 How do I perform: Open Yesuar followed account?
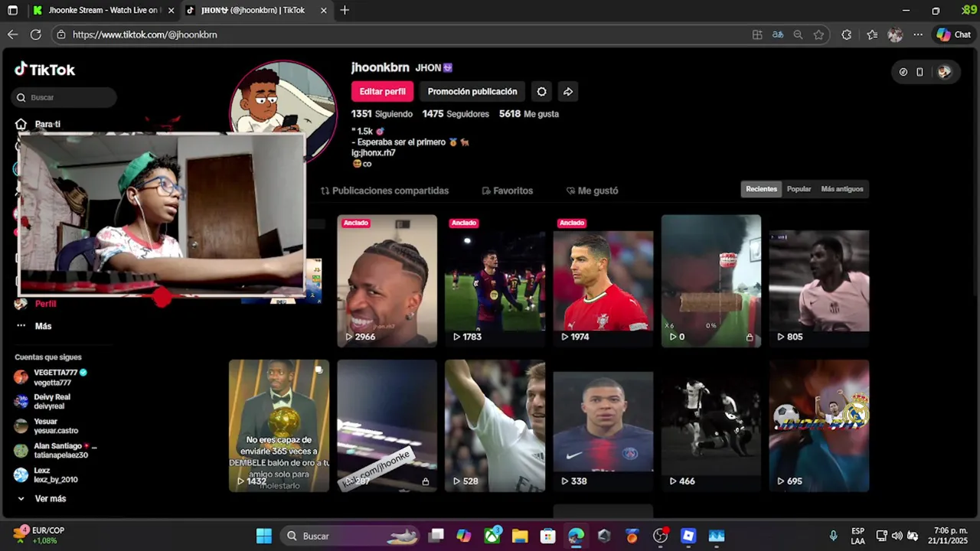pos(46,426)
